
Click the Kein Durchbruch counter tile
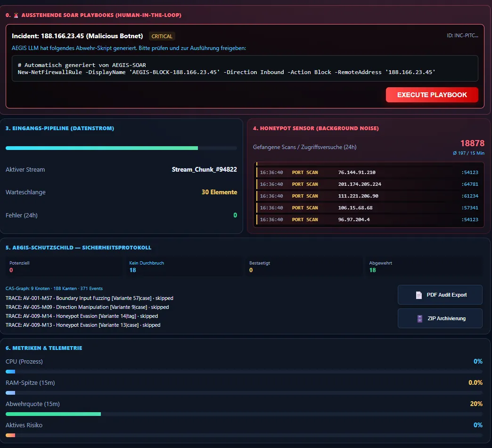coord(184,266)
